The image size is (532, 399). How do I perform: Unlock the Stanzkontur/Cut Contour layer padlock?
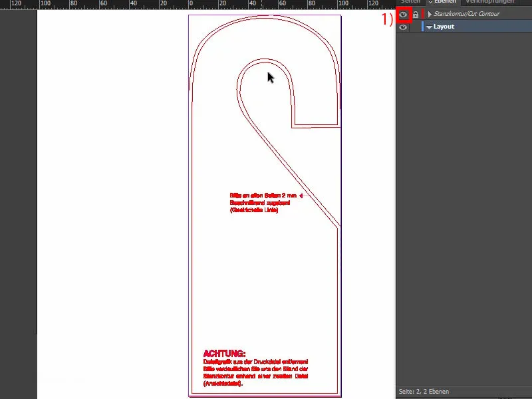tap(416, 14)
